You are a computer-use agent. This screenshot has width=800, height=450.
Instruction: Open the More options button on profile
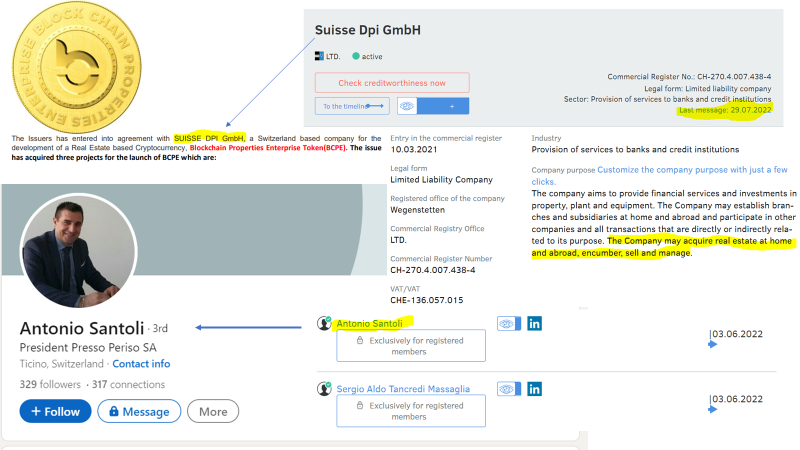point(213,411)
